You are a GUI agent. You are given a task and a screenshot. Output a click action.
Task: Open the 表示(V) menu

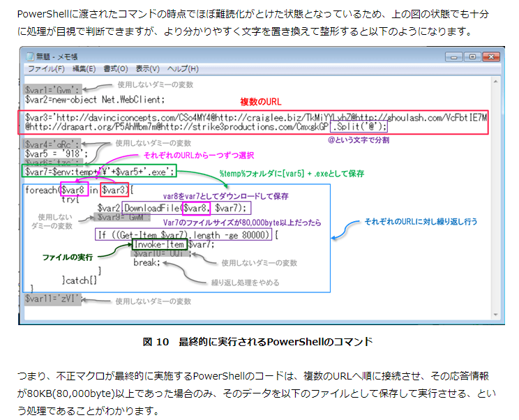[147, 69]
